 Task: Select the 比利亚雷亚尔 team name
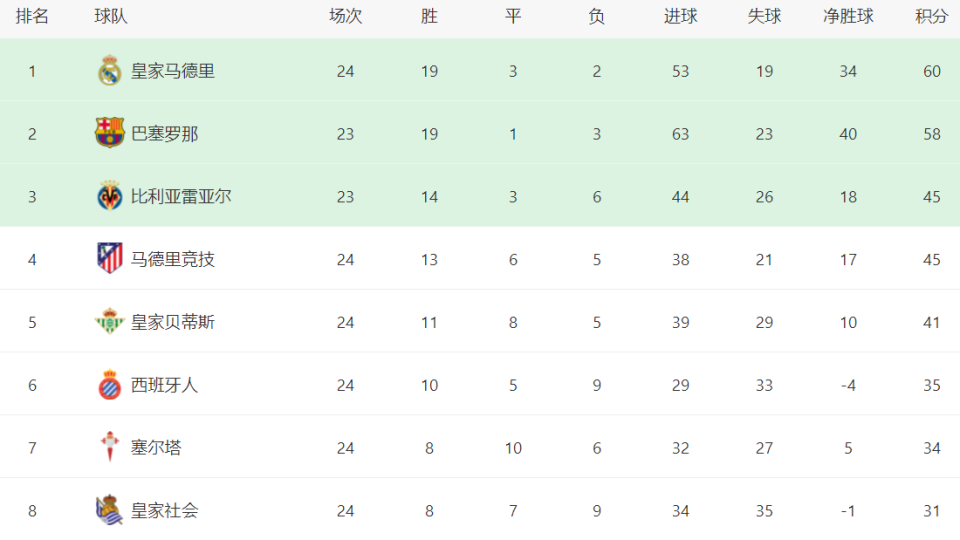(x=181, y=197)
